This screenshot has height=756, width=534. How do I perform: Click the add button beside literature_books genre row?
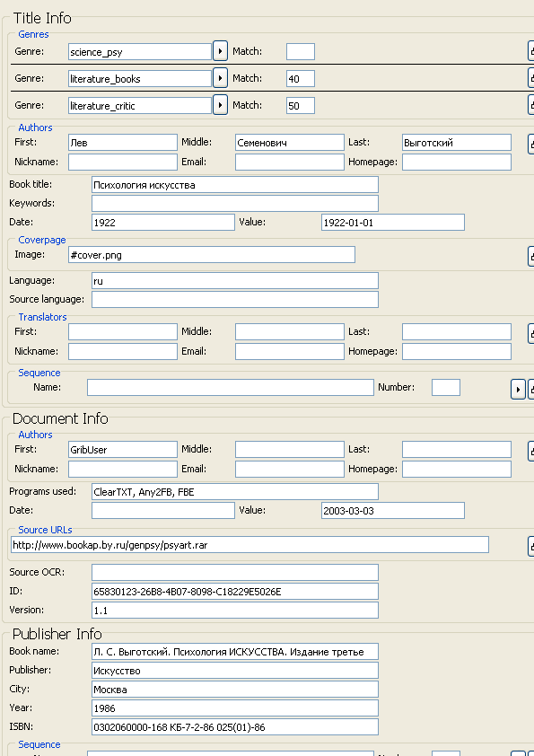pos(531,78)
